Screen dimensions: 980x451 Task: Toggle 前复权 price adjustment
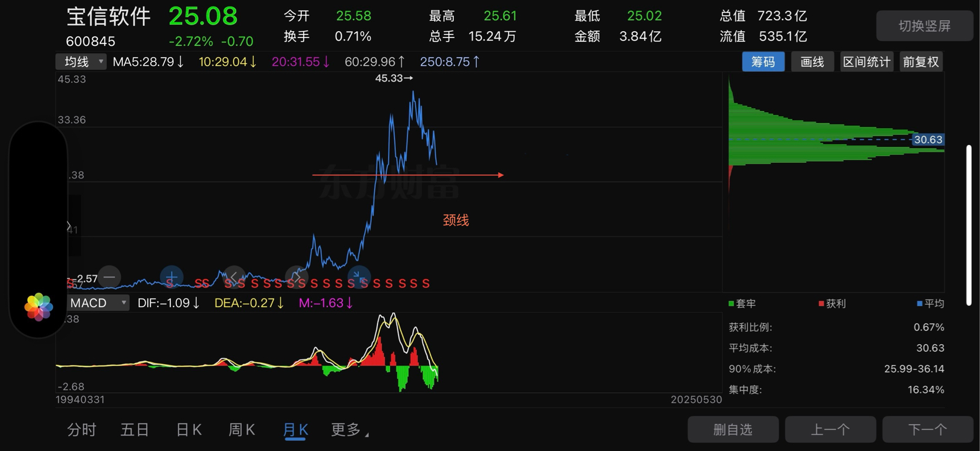click(921, 62)
